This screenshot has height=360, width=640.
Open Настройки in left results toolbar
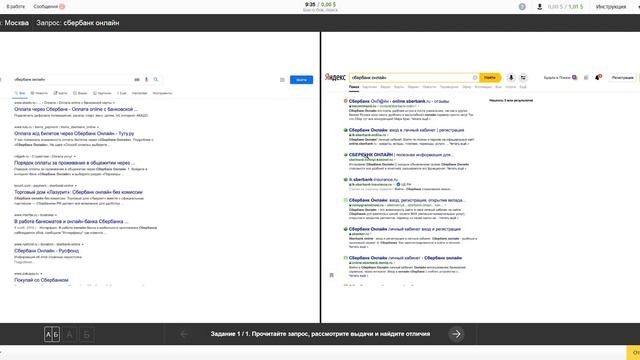140,93
